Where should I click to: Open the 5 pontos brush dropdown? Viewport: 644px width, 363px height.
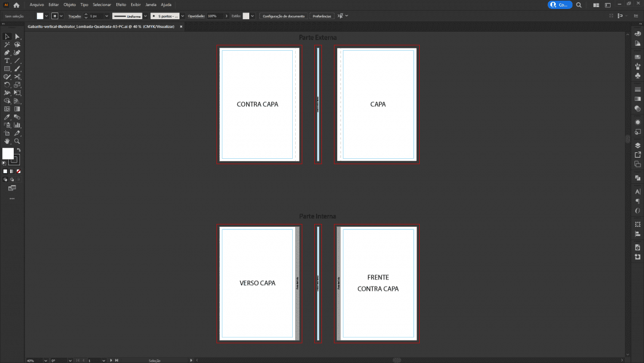click(x=184, y=16)
